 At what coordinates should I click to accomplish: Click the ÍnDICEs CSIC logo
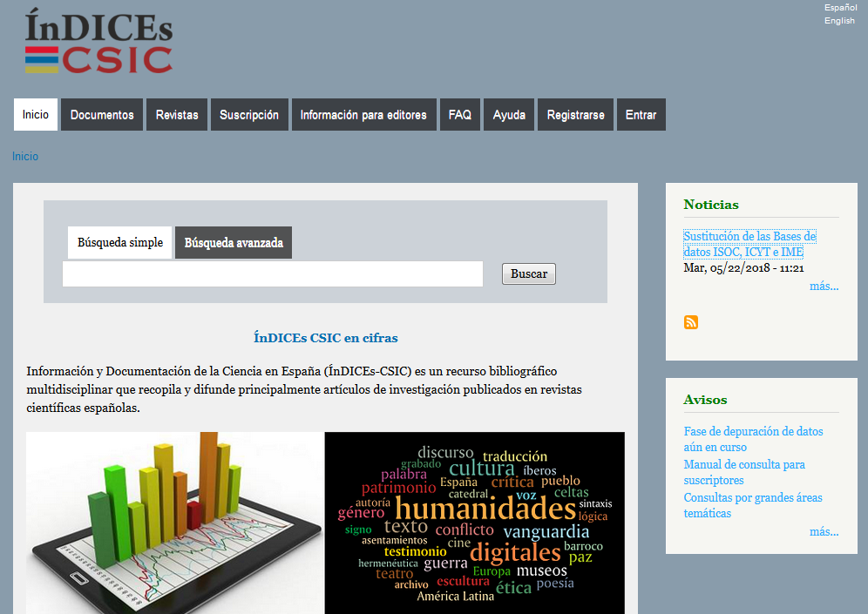tap(98, 42)
